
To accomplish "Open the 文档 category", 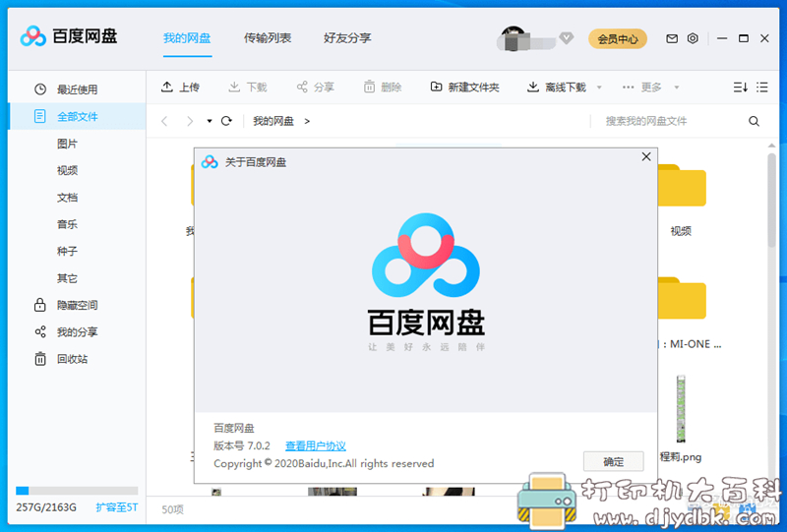I will 67,198.
